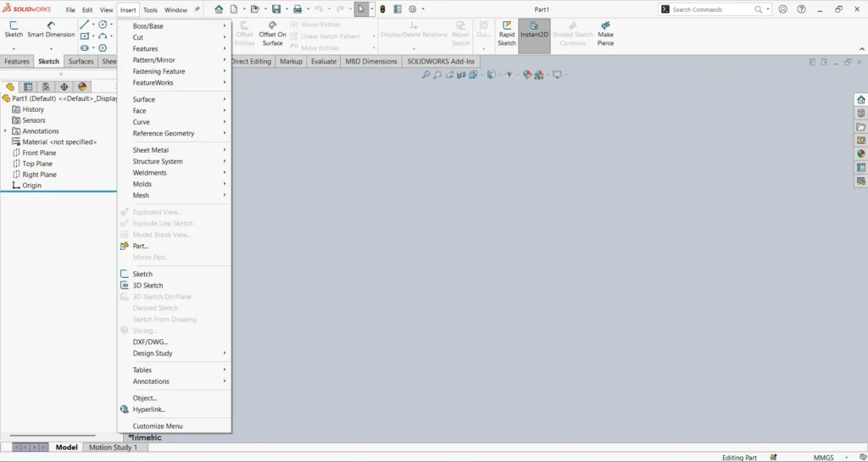Image resolution: width=868 pixels, height=462 pixels.
Task: Switch to the Surfaces tab
Action: click(x=81, y=61)
